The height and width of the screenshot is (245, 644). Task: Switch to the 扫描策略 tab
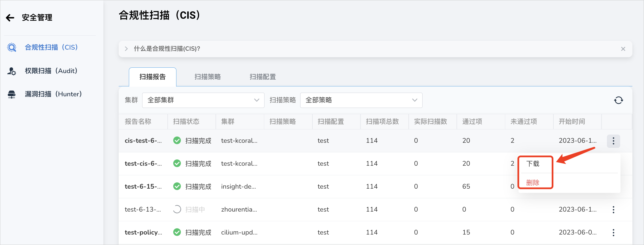[208, 77]
